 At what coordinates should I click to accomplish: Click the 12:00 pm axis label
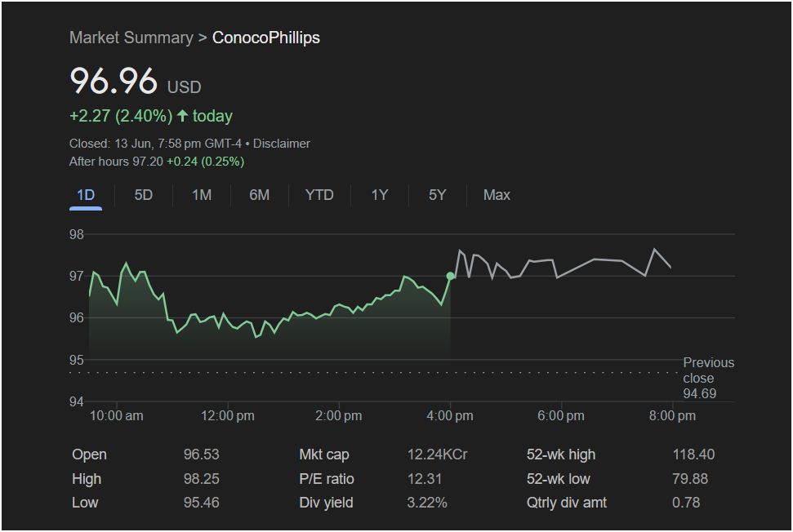pos(228,416)
